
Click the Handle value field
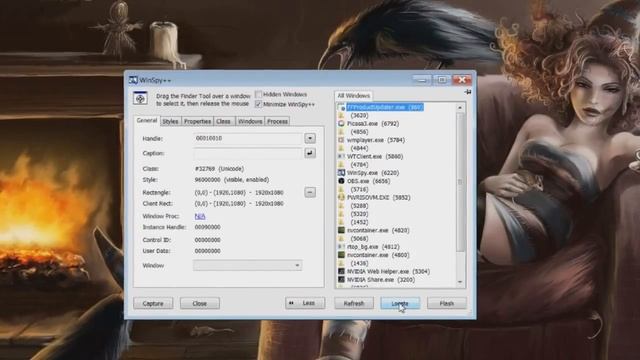(247, 138)
